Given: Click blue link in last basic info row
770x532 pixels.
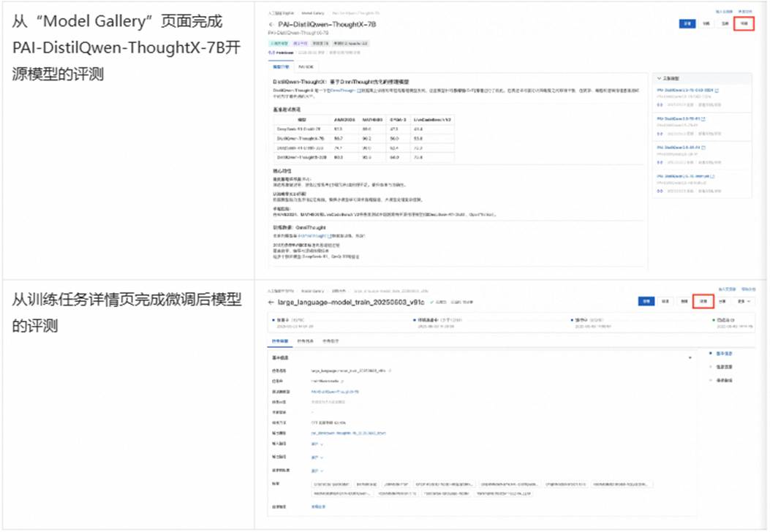Looking at the screenshot, I should [x=318, y=507].
